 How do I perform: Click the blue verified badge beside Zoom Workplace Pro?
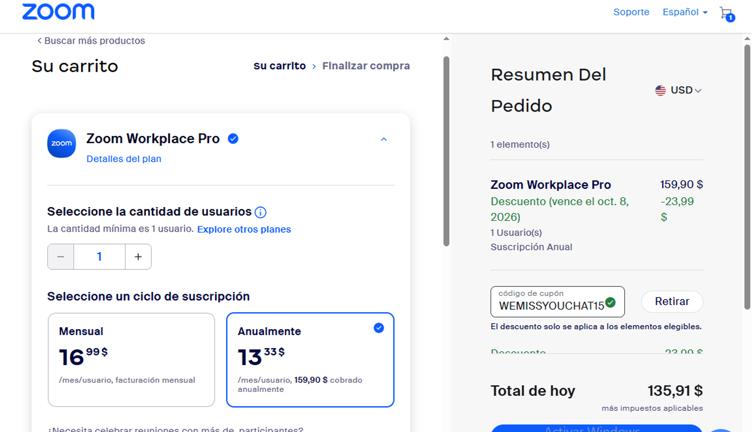(x=233, y=139)
